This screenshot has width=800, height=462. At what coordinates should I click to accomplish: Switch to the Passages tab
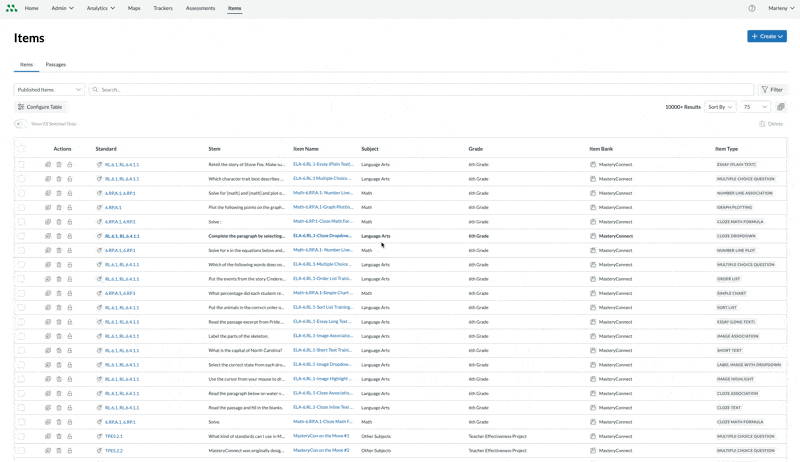coord(56,64)
